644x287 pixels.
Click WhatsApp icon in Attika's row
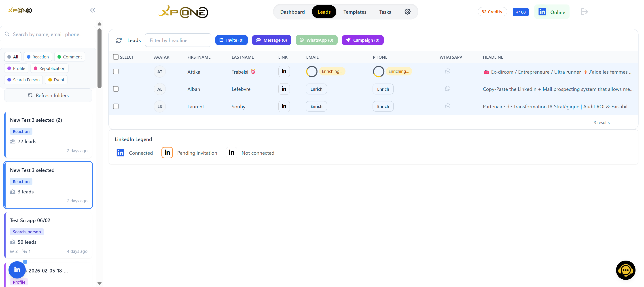[447, 71]
